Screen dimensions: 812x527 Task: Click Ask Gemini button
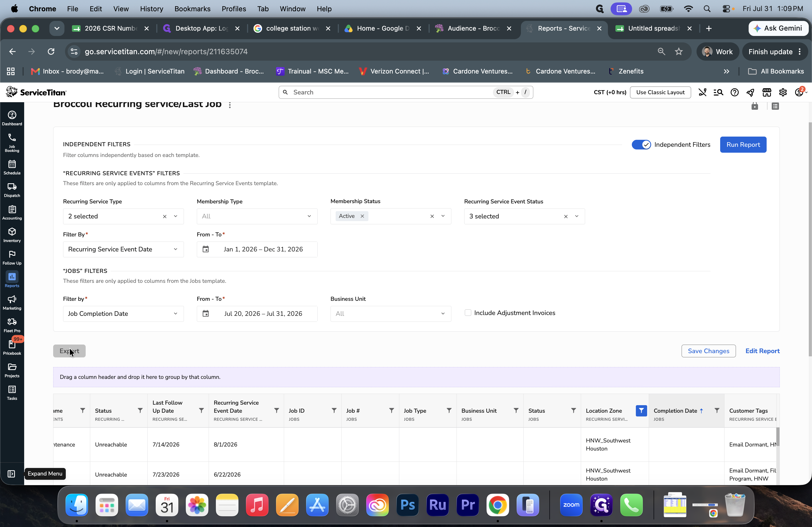778,28
